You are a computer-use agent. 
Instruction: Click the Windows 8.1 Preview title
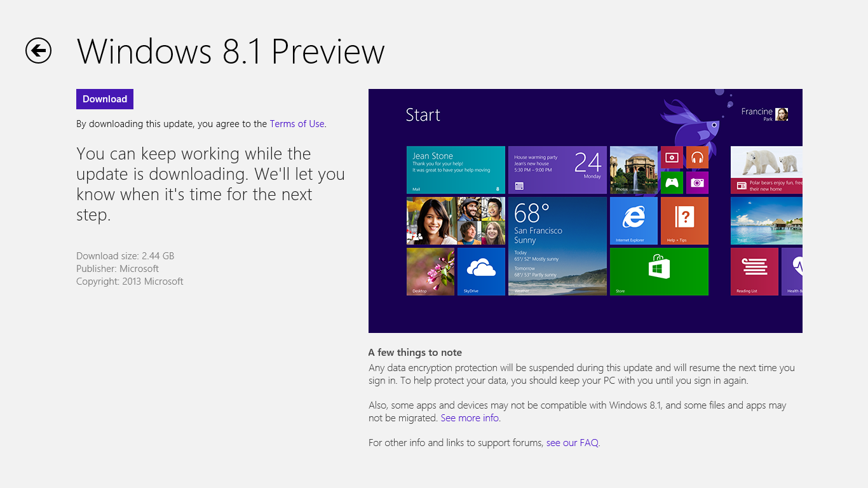click(231, 51)
